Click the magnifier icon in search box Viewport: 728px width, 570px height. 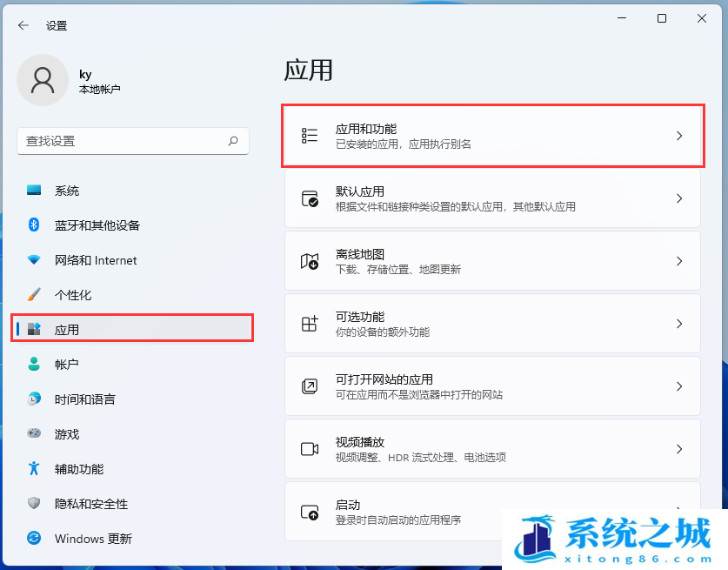[233, 141]
